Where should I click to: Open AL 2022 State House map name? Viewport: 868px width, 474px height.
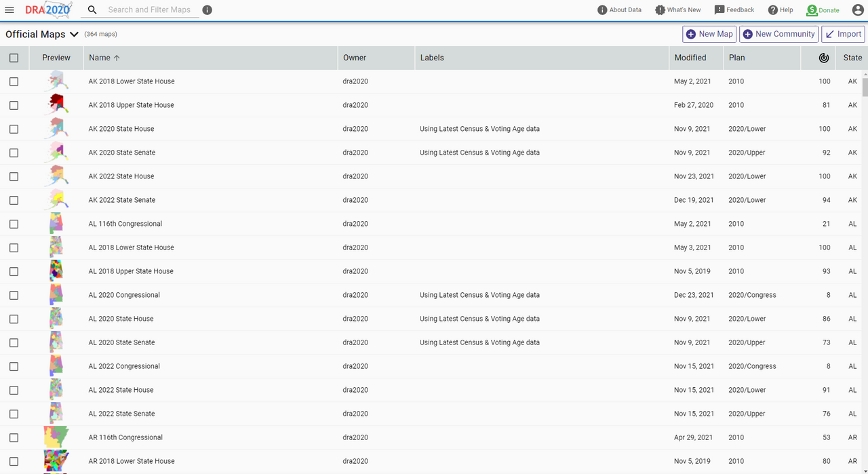pyautogui.click(x=121, y=390)
